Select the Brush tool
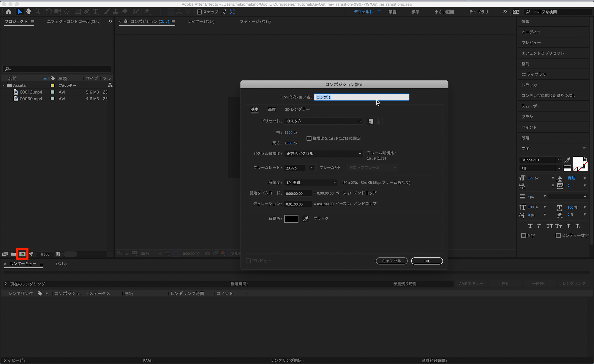Screen dimensions: 594x364 [107, 11]
